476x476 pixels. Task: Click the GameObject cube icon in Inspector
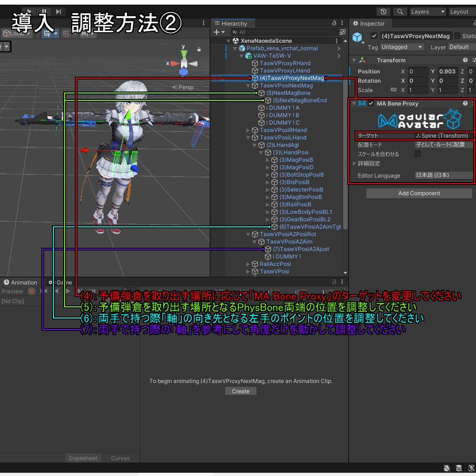(x=357, y=37)
